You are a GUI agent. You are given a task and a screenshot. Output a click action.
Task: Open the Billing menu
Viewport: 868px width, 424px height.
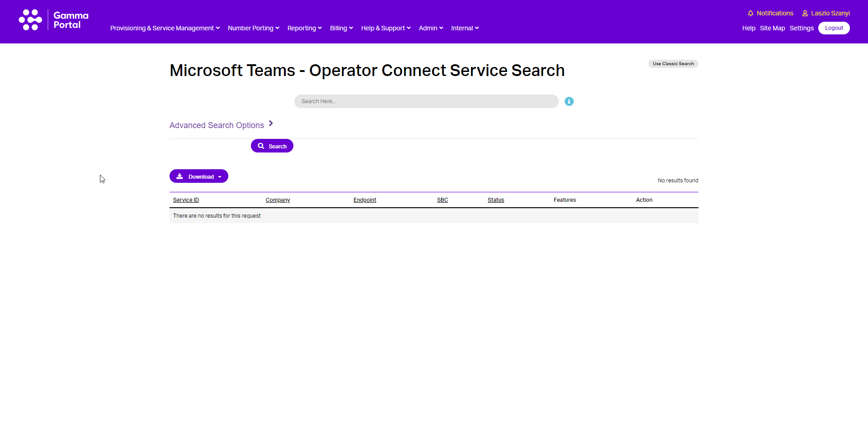(341, 28)
